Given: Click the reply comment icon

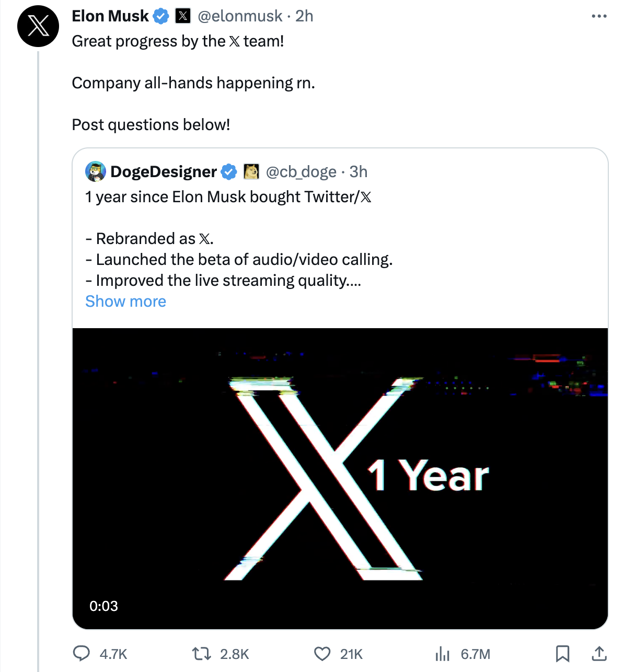Looking at the screenshot, I should click(x=81, y=654).
